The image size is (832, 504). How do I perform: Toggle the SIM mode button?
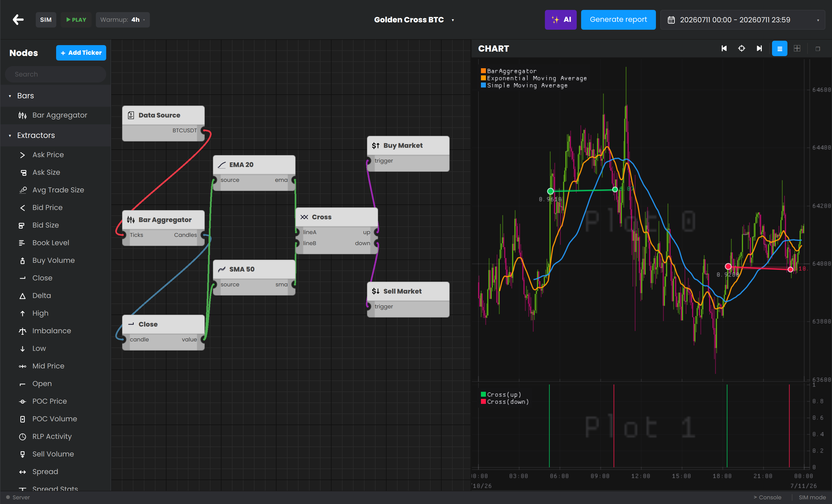46,20
